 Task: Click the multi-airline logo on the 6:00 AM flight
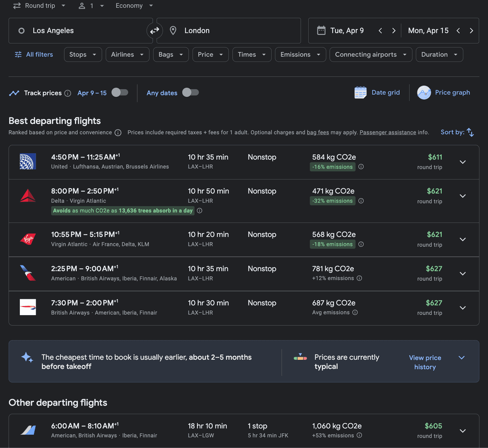(28, 430)
